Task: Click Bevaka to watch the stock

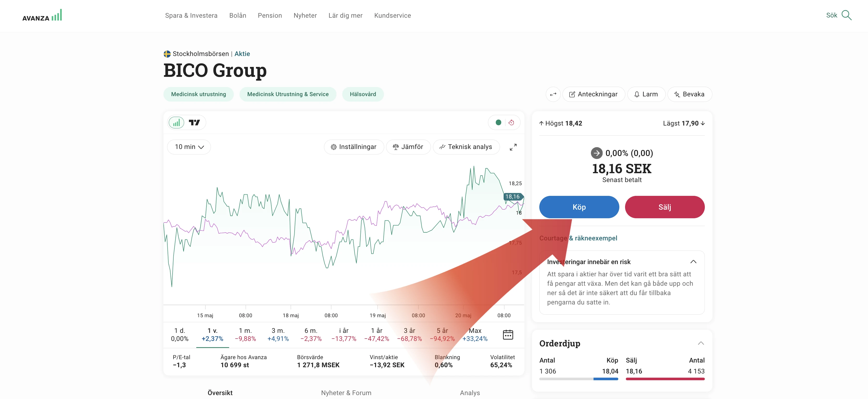Action: click(690, 94)
